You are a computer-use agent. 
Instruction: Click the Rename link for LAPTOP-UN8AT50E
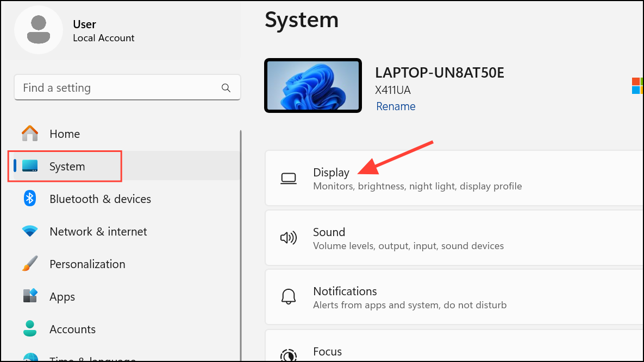pyautogui.click(x=396, y=106)
